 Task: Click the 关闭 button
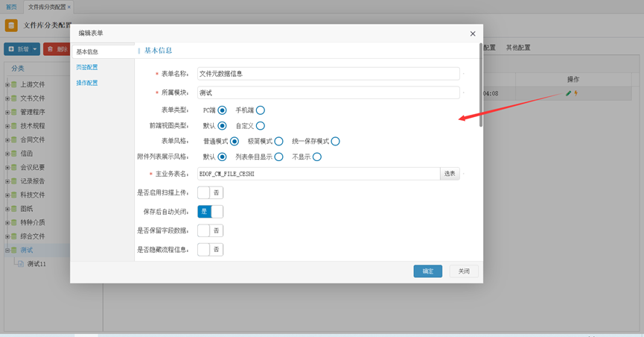464,271
